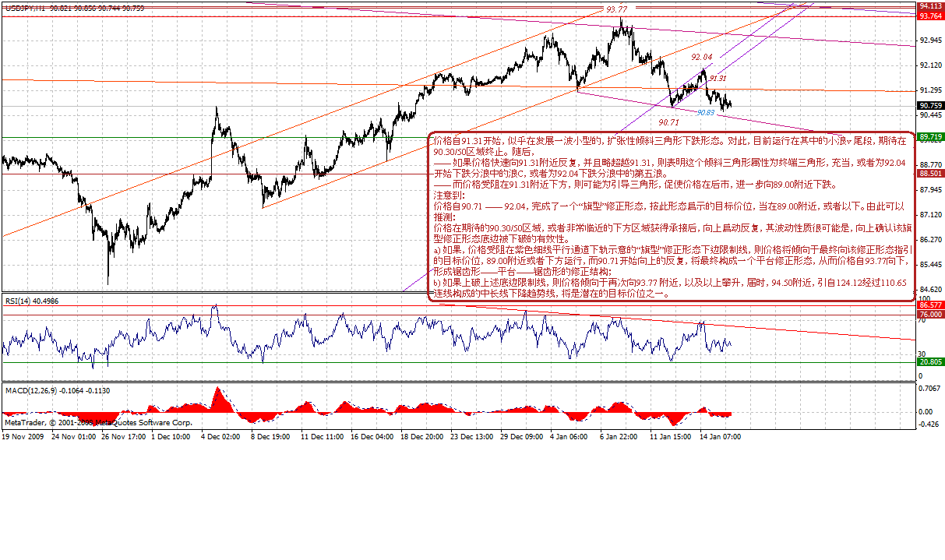The image size is (945, 560).
Task: Select the red 88.501 price label
Action: 931,174
